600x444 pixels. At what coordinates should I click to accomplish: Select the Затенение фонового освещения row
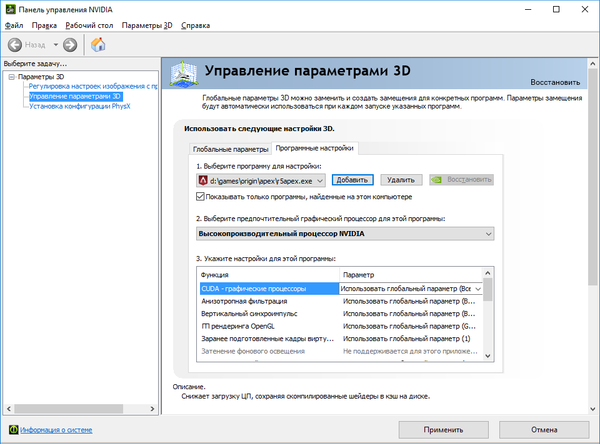pyautogui.click(x=339, y=351)
